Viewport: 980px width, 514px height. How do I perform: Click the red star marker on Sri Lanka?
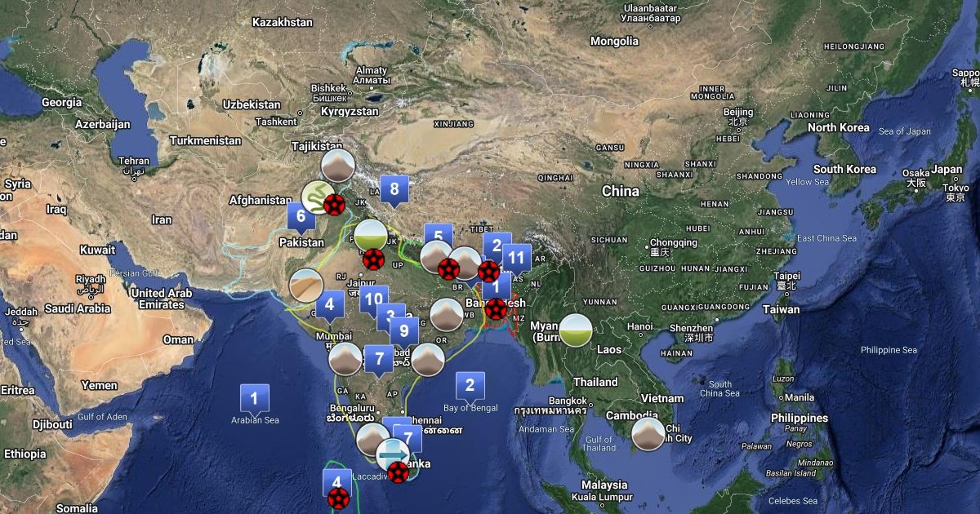(x=398, y=472)
